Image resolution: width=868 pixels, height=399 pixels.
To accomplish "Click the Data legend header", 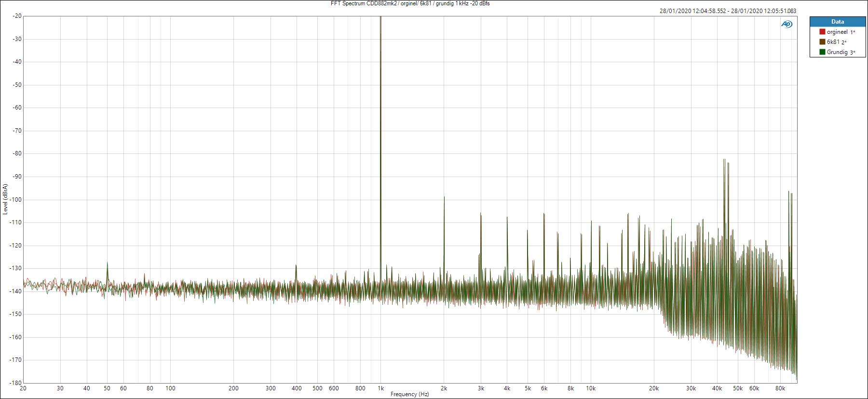I will 837,22.
